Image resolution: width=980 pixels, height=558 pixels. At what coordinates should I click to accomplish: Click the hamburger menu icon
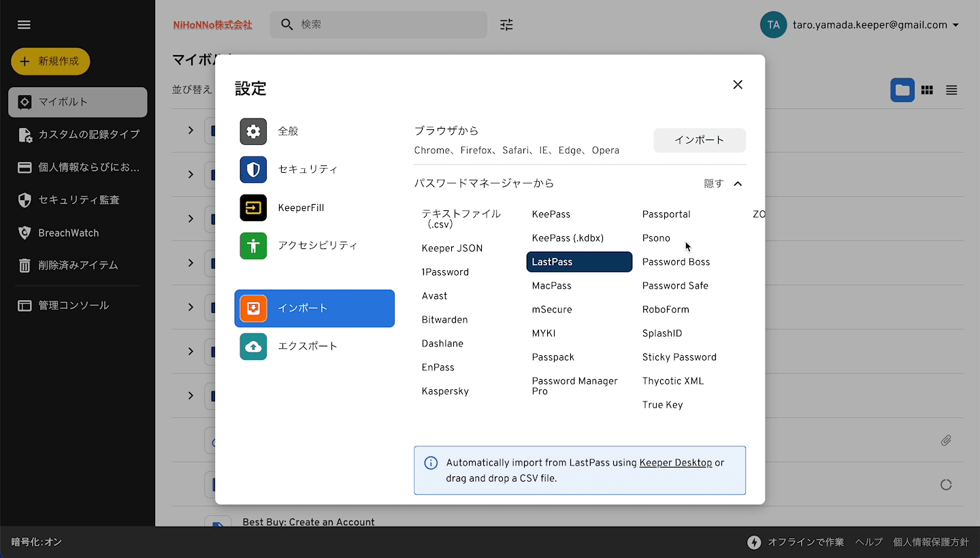24,25
